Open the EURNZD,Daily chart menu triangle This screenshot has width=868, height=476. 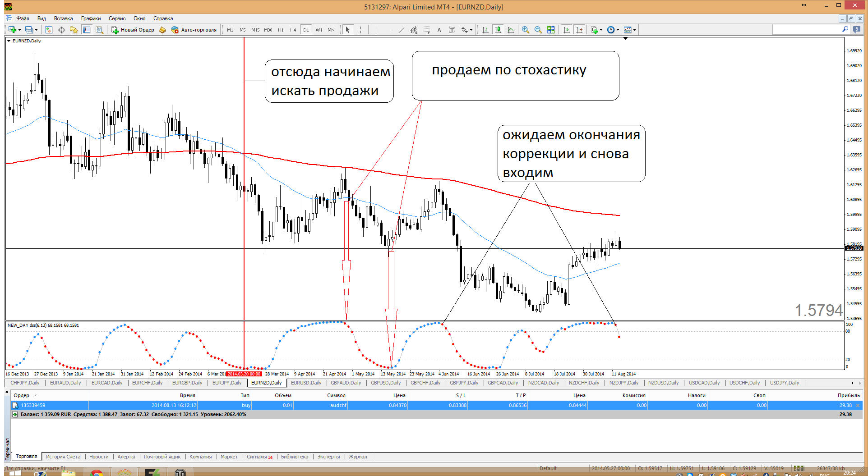tap(9, 41)
